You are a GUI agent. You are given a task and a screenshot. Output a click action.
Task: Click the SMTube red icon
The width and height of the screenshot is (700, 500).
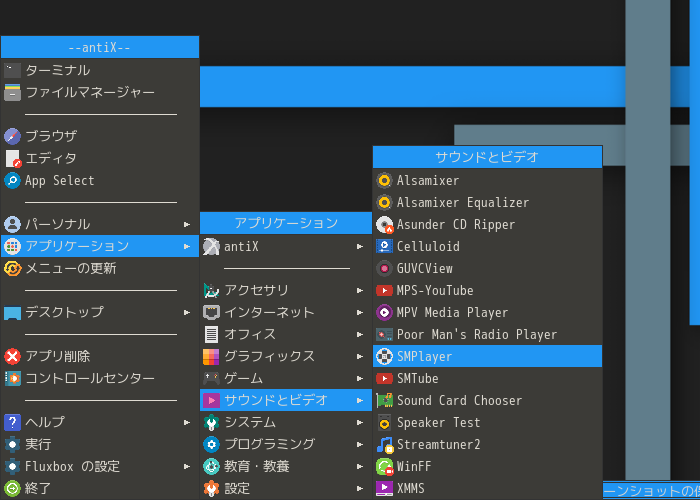(x=384, y=379)
